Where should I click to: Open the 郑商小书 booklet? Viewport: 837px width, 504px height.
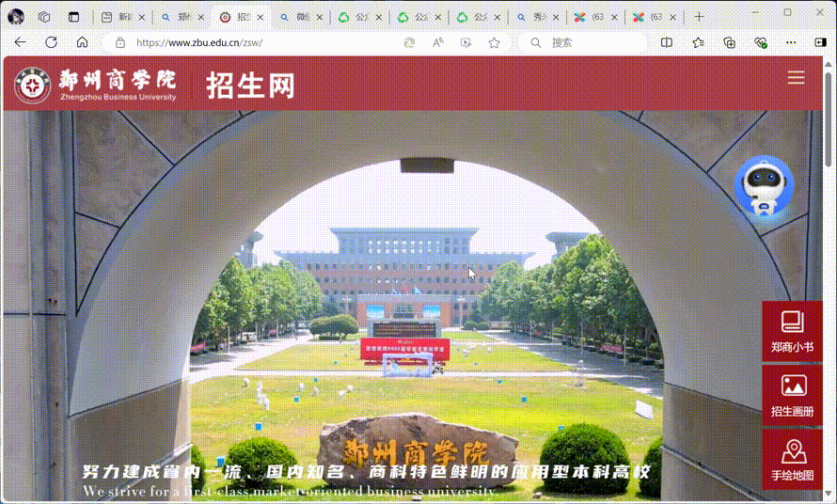[792, 331]
